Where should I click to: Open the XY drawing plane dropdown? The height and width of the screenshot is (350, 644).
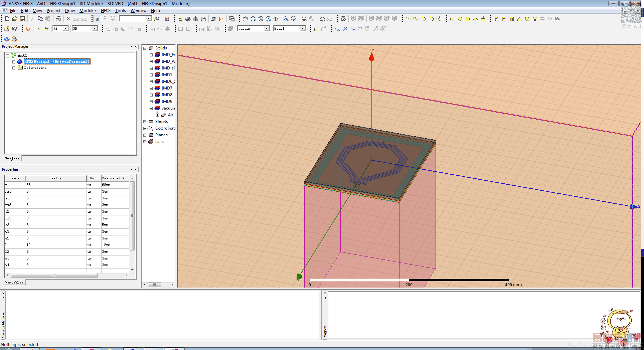(65, 29)
